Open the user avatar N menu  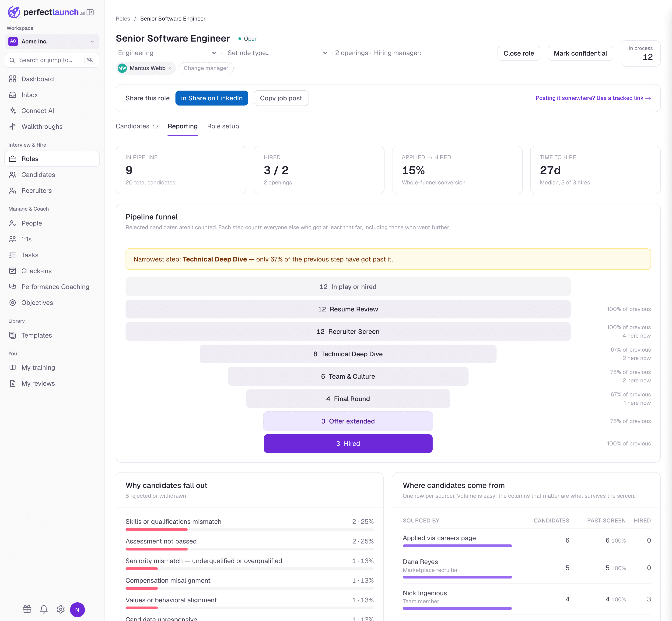(x=77, y=610)
